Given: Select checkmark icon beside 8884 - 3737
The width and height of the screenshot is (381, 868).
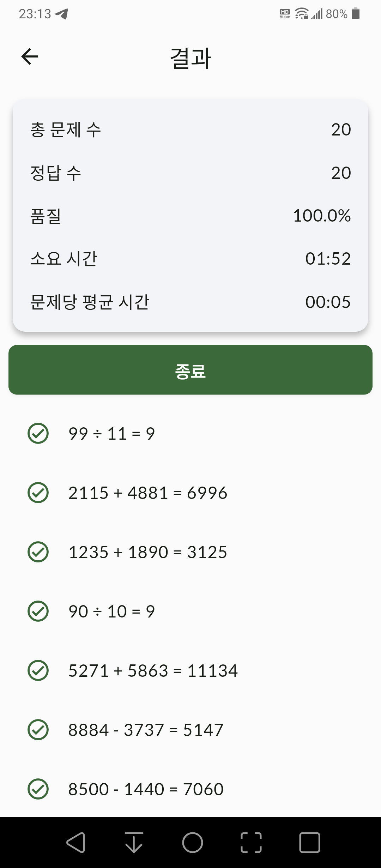Looking at the screenshot, I should 38,730.
